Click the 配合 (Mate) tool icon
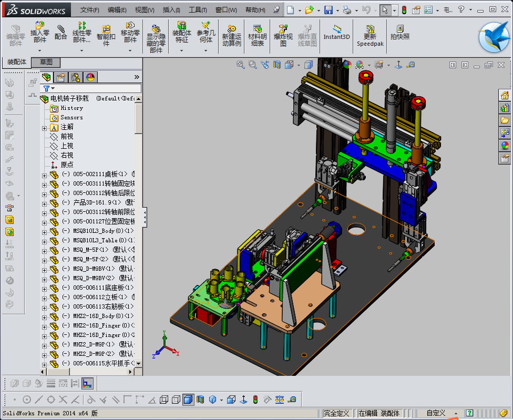Image resolution: width=513 pixels, height=420 pixels. [x=61, y=33]
